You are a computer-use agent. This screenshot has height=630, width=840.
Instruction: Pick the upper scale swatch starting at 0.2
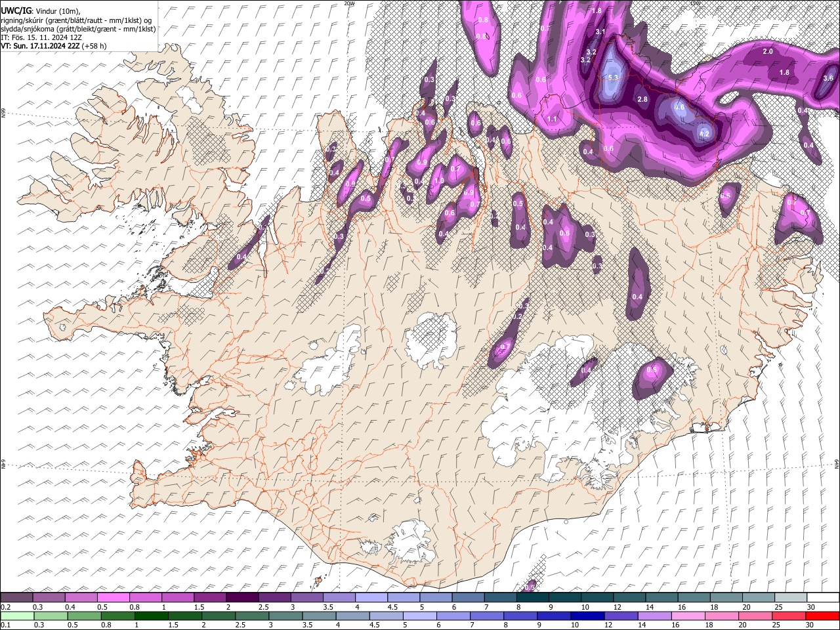[x=16, y=598]
